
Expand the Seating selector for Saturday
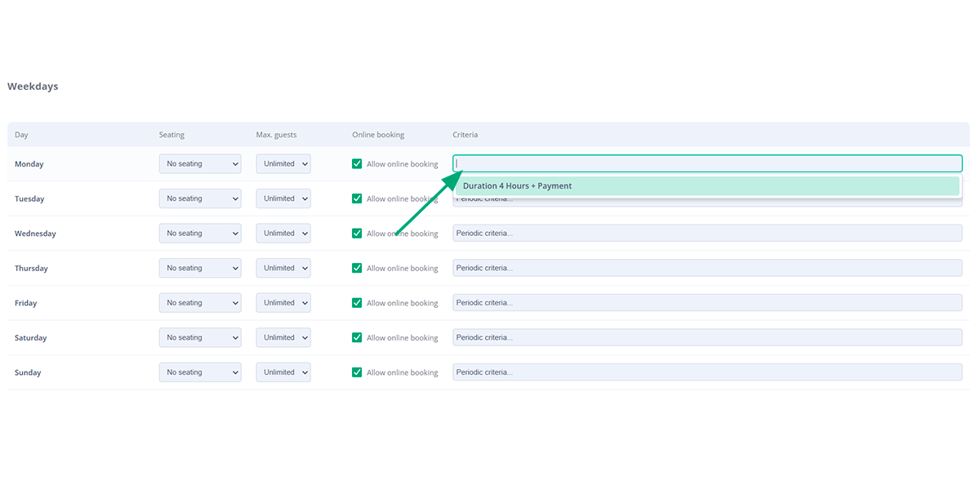click(x=199, y=336)
